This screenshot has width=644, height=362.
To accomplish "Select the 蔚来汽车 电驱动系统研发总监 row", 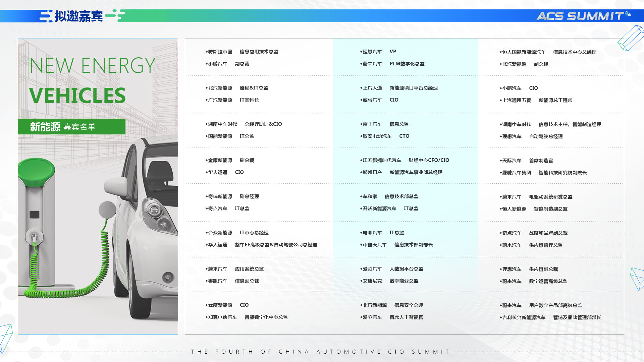I will click(x=536, y=197).
